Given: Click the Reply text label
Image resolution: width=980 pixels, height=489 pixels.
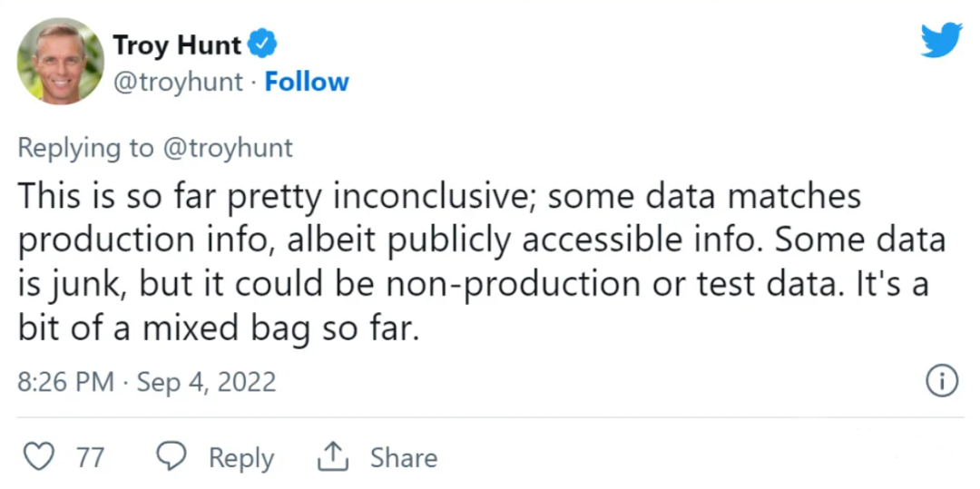Looking at the screenshot, I should point(241,458).
